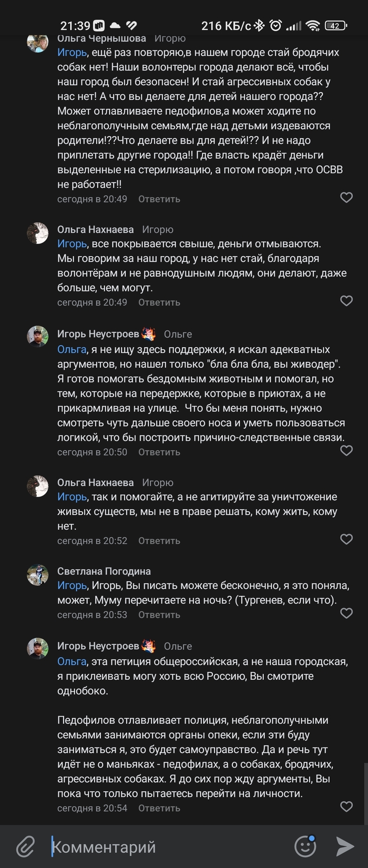The height and width of the screenshot is (868, 368).
Task: Reply to Игорь's comment from 20:54
Action: [x=159, y=808]
